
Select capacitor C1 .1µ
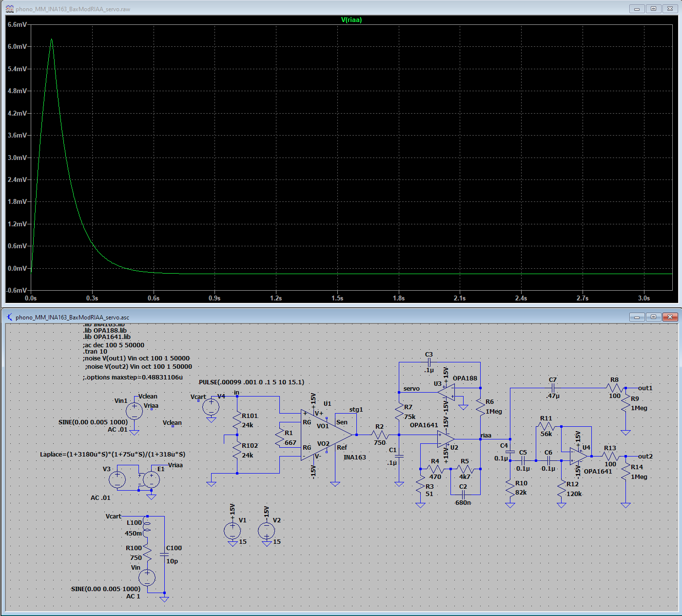pyautogui.click(x=399, y=456)
